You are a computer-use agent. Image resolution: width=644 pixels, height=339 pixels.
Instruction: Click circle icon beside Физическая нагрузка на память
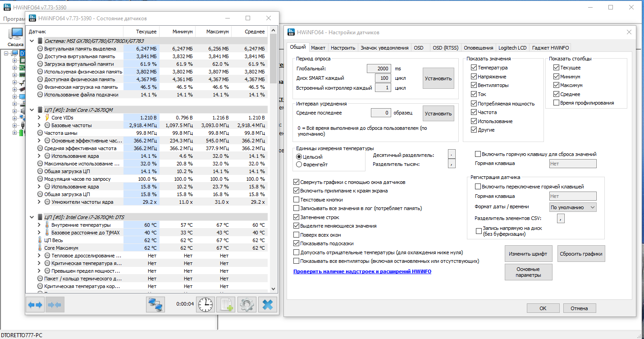coord(40,87)
